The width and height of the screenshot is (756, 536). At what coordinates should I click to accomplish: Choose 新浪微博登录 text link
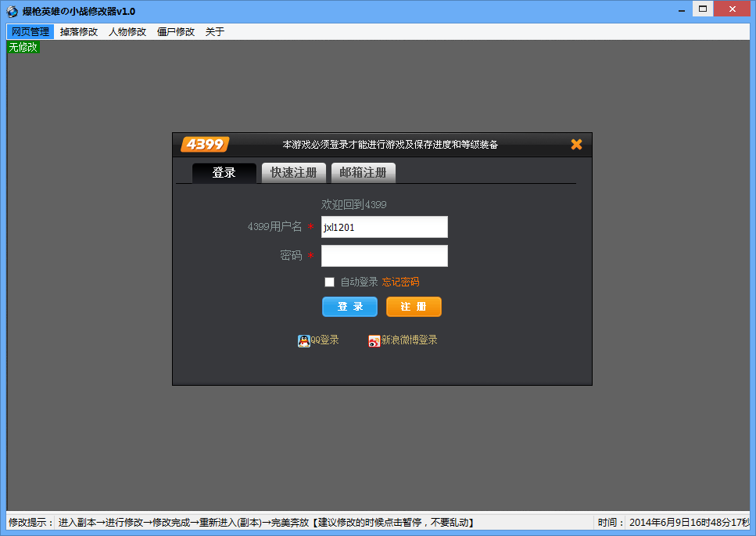pos(410,340)
